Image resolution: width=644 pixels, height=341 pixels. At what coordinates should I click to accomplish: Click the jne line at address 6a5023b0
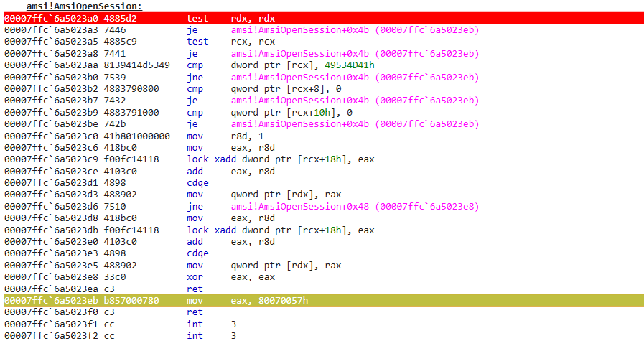pyautogui.click(x=242, y=77)
